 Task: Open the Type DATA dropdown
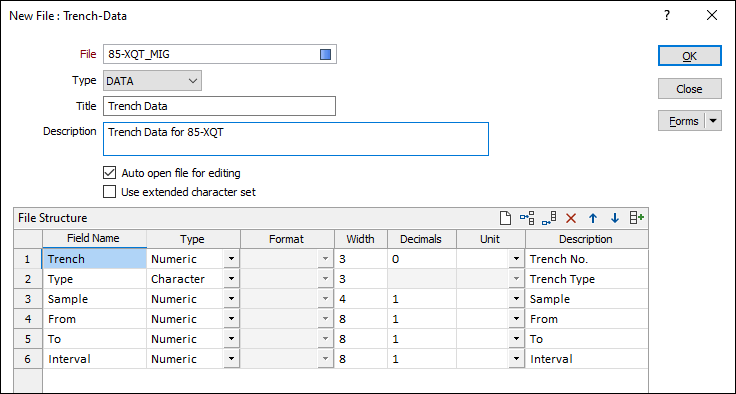pyautogui.click(x=152, y=81)
